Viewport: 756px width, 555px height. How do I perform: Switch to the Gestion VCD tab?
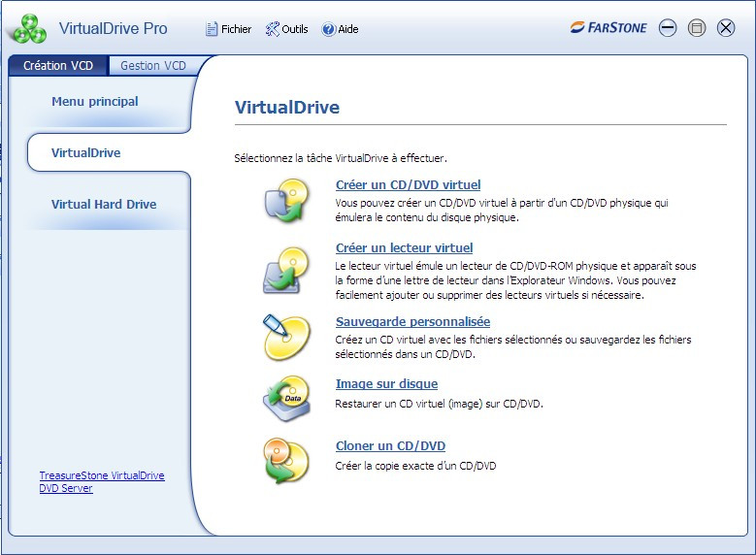point(153,66)
